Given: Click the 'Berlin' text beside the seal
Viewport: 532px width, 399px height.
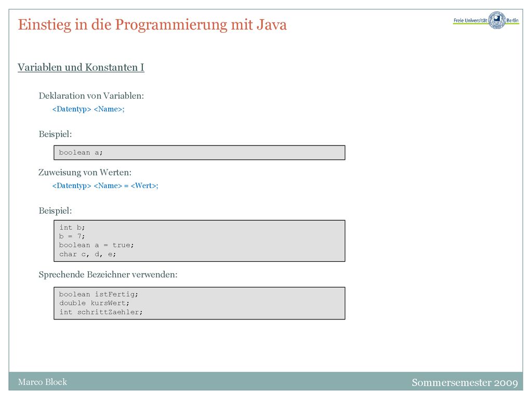Looking at the screenshot, I should [x=512, y=20].
